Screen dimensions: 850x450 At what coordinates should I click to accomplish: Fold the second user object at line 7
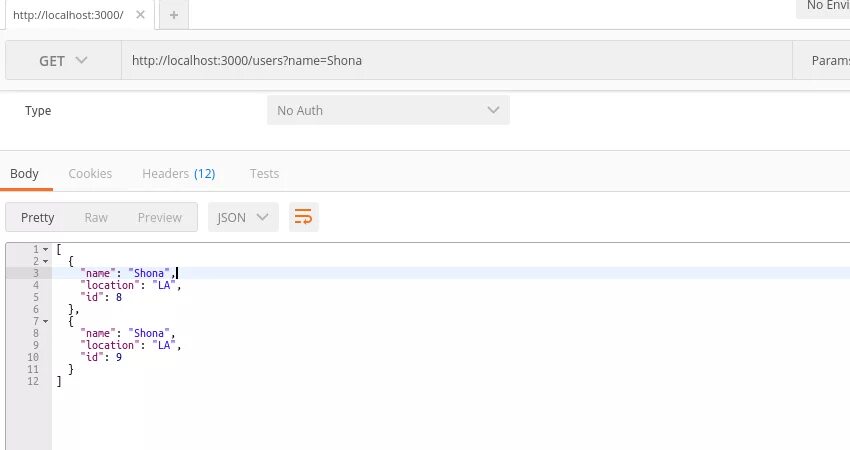point(45,321)
